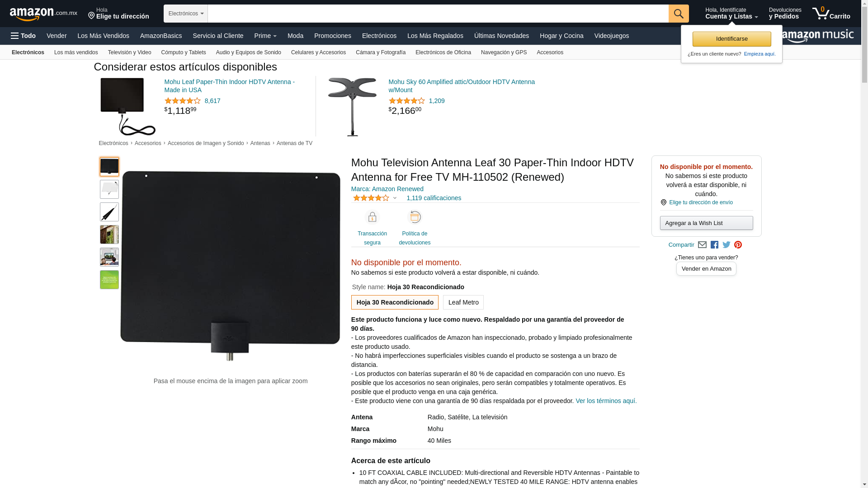Click the magnifying glass search button
Viewport: 868px width, 488px height.
click(679, 14)
